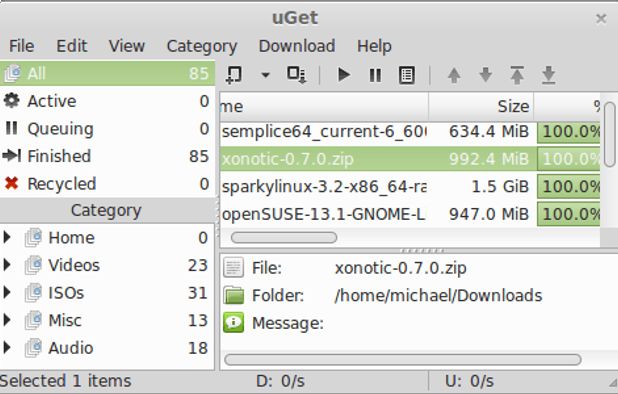This screenshot has width=618, height=394.
Task: Expand the Misc category
Action: point(7,320)
